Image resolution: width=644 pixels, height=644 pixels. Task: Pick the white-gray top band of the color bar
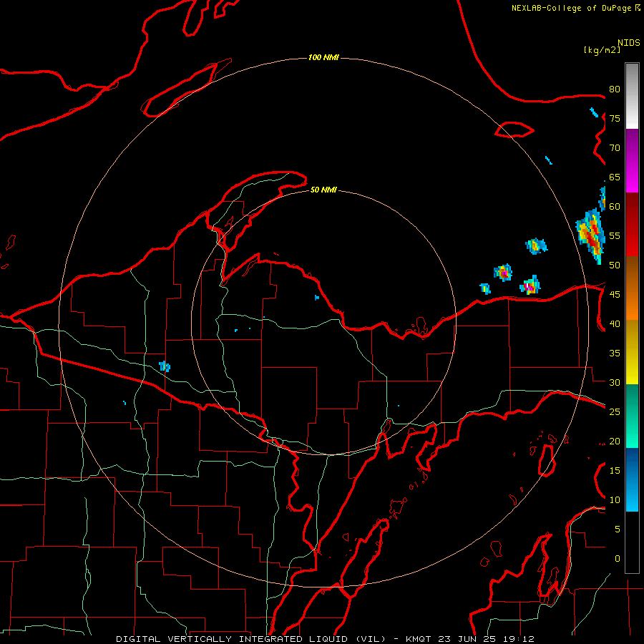(x=632, y=96)
